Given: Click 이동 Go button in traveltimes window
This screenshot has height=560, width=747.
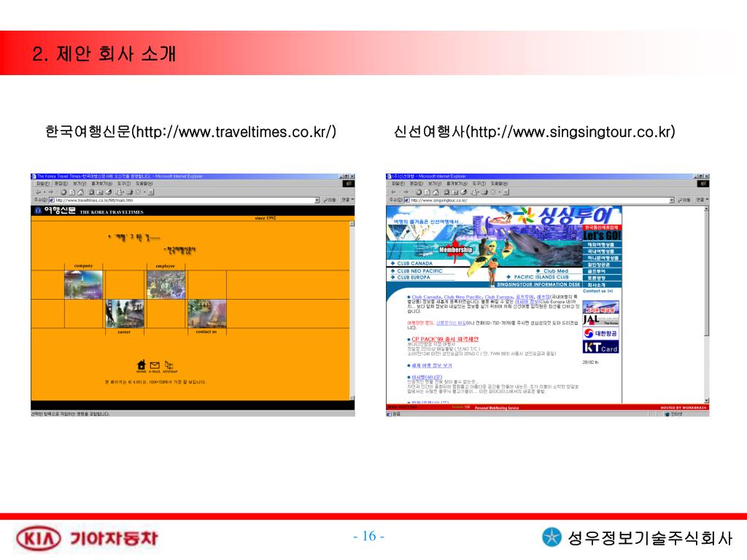Looking at the screenshot, I should click(x=330, y=201).
